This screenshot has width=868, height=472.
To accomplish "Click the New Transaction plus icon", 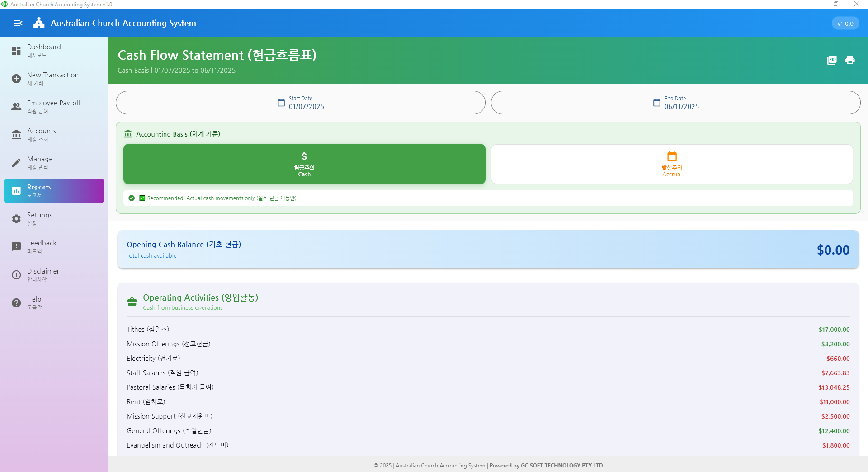I will 16,79.
